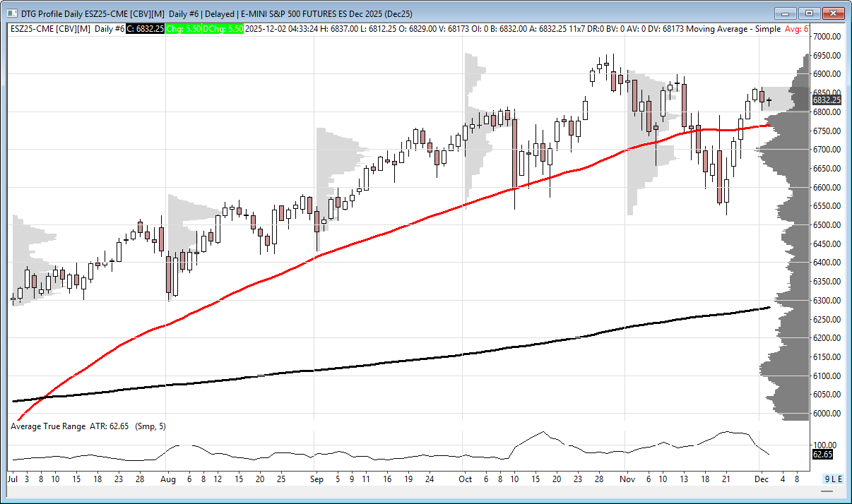Click the 'Jul' date axis label
Image resolution: width=852 pixels, height=504 pixels.
[x=13, y=479]
